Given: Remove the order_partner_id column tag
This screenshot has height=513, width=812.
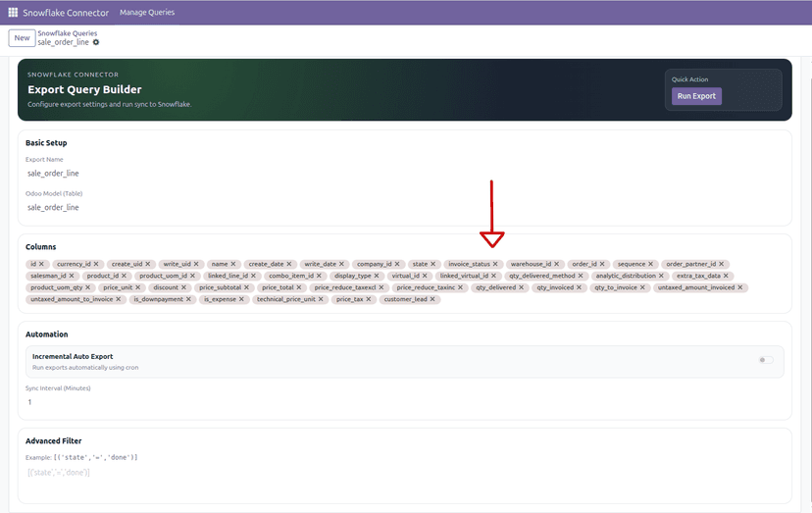Looking at the screenshot, I should 722,264.
